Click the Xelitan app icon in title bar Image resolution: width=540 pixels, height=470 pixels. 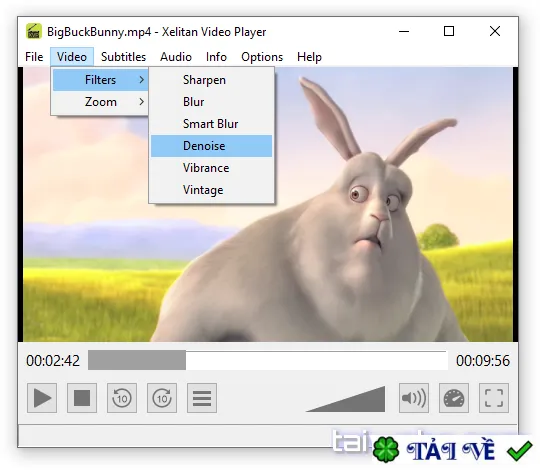pyautogui.click(x=34, y=32)
